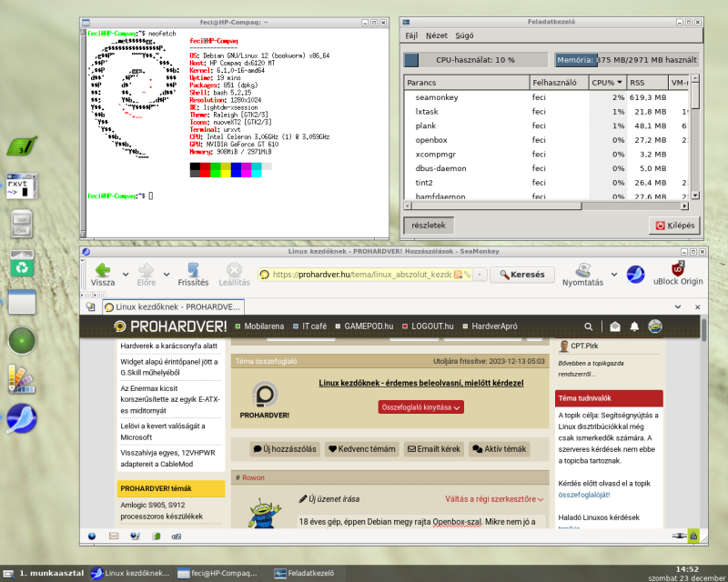Click the RSS feed icon in URL bar
Image resolution: width=728 pixels, height=582 pixels.
click(x=458, y=275)
